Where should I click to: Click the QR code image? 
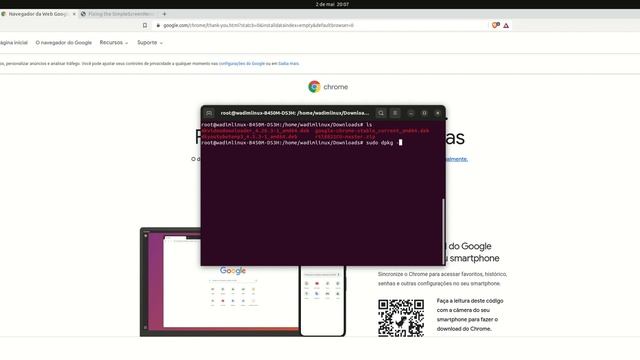[x=401, y=318]
